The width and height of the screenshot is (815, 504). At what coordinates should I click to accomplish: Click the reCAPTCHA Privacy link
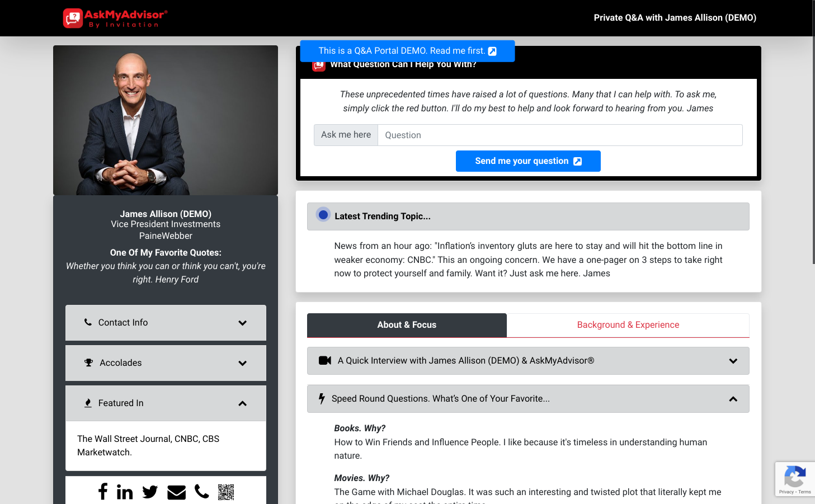click(786, 492)
